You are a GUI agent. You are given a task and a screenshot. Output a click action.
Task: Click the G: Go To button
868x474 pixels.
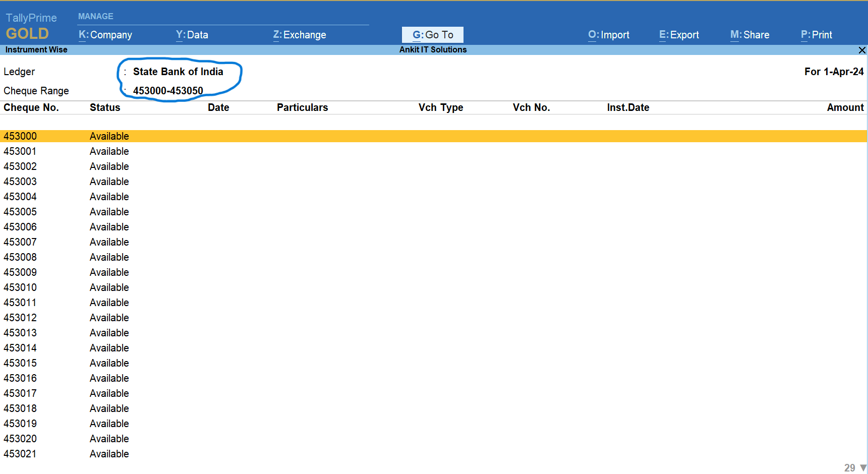point(433,35)
